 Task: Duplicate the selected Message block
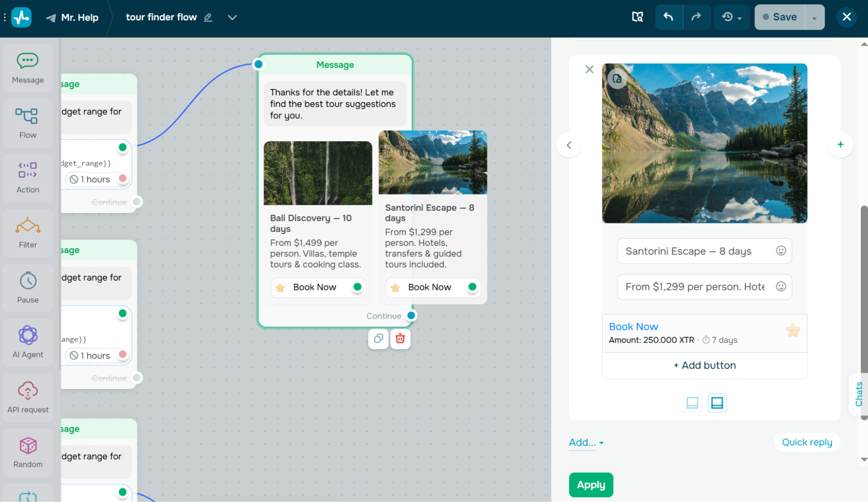(378, 338)
